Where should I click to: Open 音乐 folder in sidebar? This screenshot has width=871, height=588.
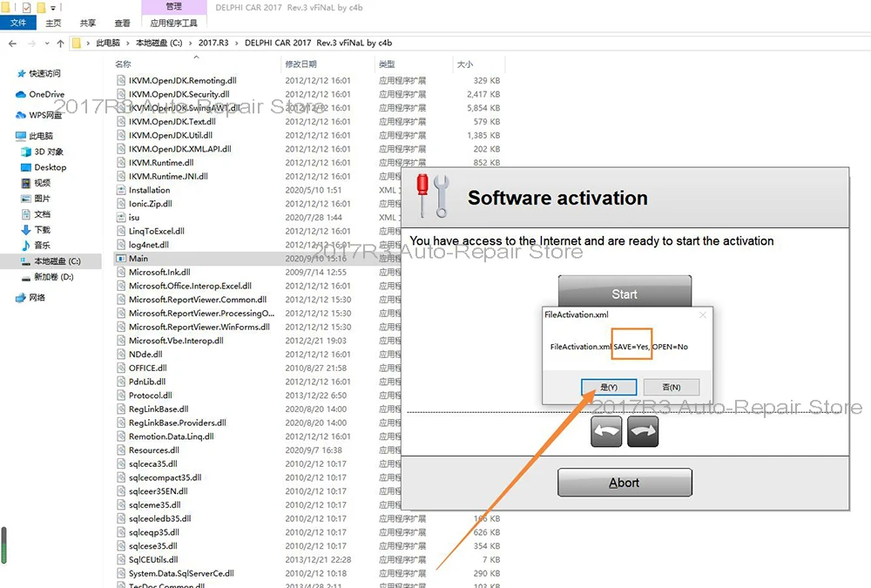36,245
